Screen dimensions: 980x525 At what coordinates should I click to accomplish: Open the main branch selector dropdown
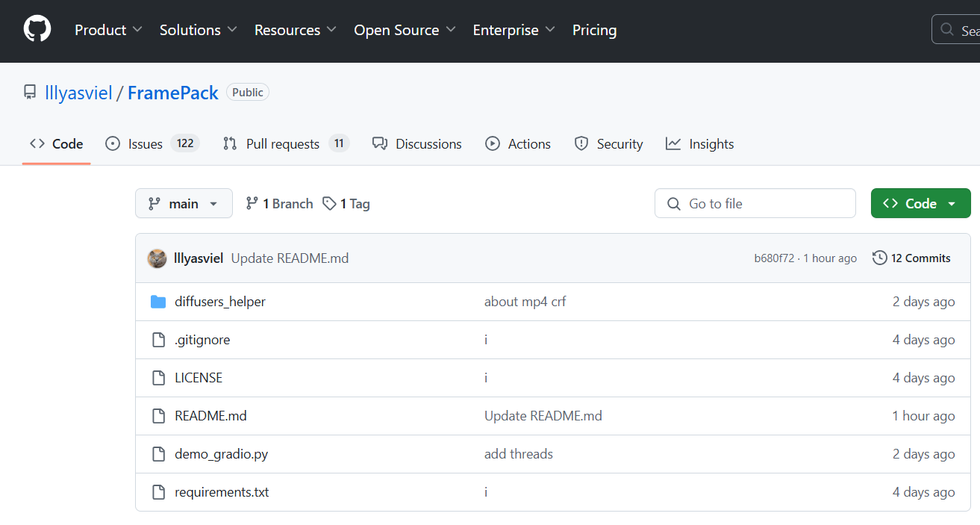(184, 204)
